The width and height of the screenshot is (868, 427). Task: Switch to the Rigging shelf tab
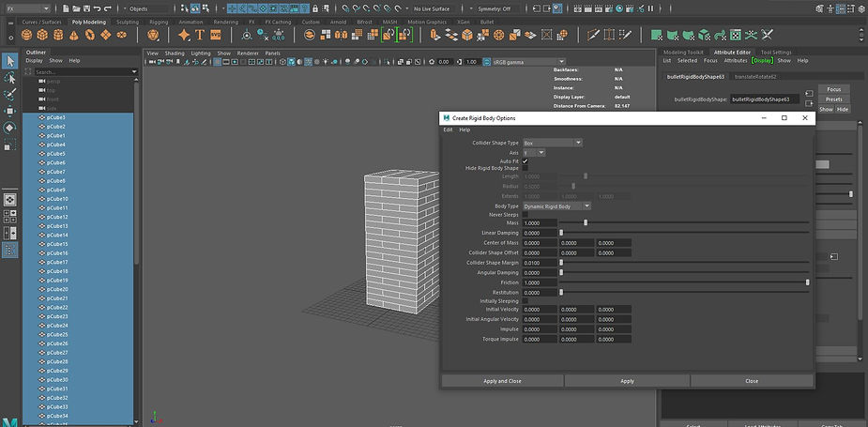click(159, 23)
